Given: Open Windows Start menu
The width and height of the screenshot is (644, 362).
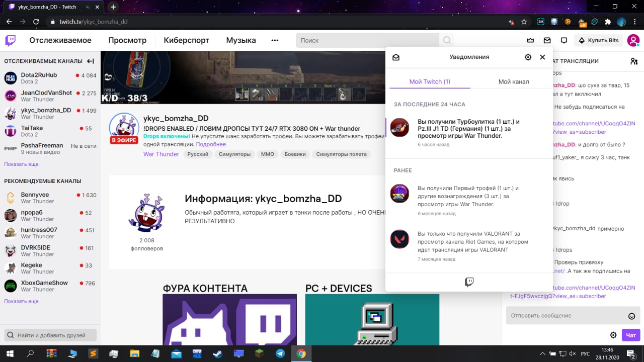Looking at the screenshot, I should point(10,353).
